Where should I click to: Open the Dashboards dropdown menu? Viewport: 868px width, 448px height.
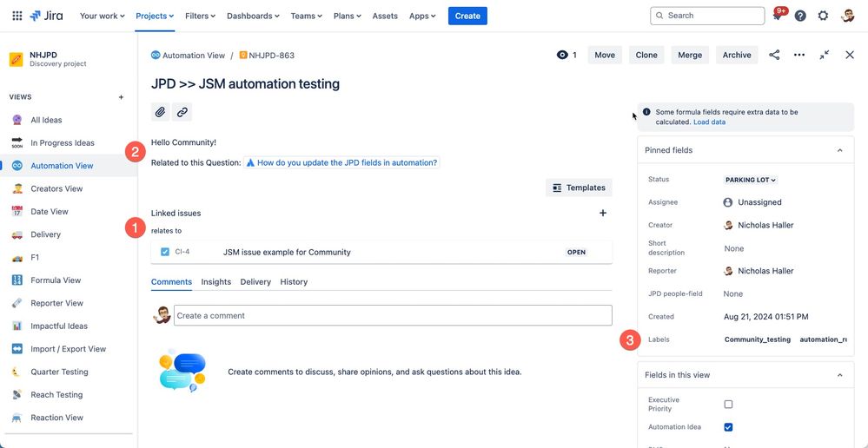coord(253,16)
